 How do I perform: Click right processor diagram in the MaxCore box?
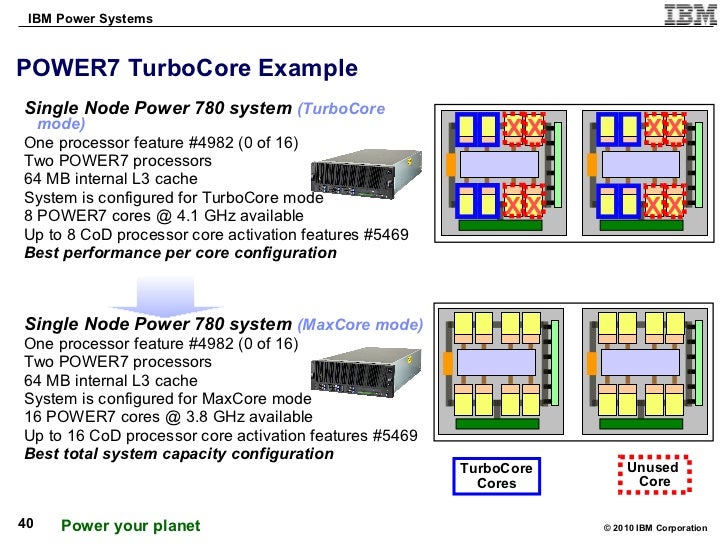pos(645,371)
